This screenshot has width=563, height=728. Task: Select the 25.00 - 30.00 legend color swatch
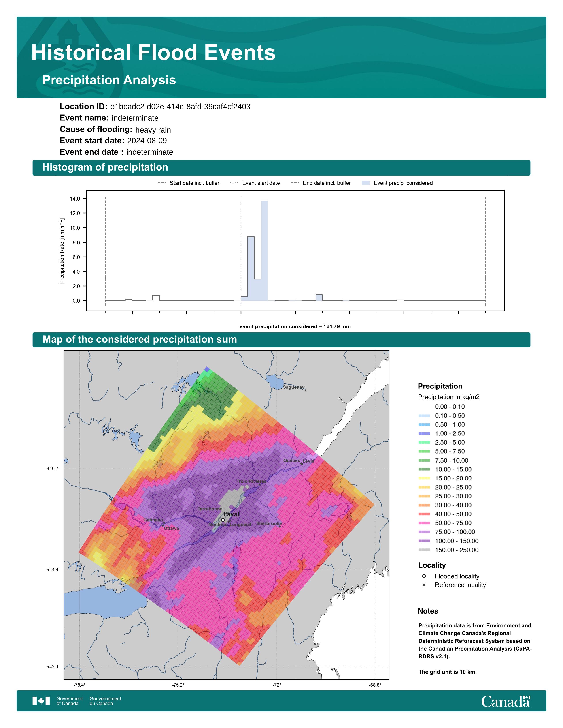[x=424, y=496]
